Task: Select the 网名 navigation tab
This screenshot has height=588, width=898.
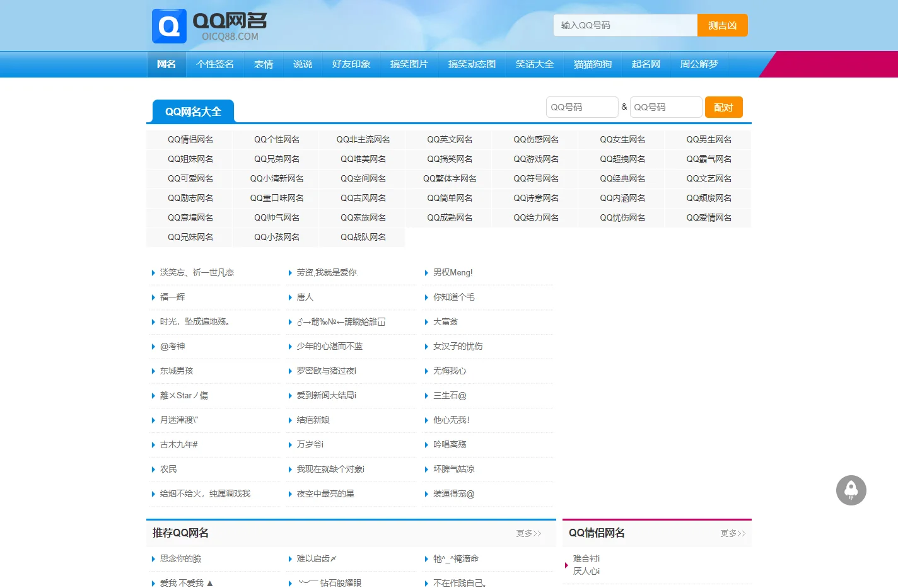Action: (166, 64)
